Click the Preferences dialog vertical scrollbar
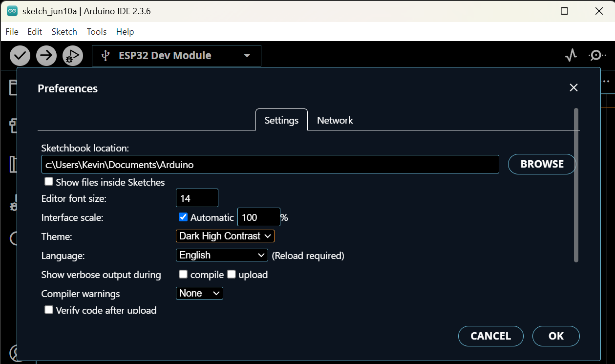 (x=576, y=185)
